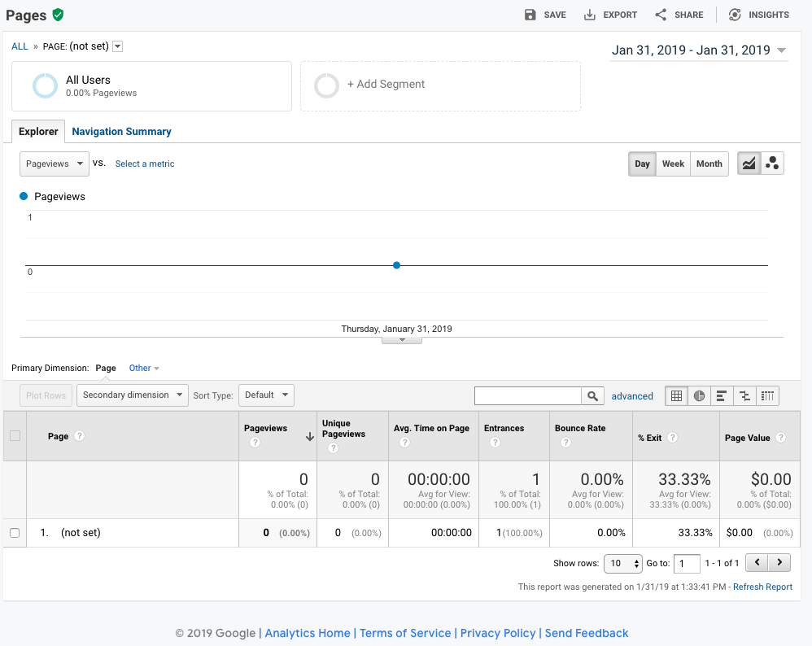Screen dimensions: 812x646
Task: Click the advanced filter link
Action: pos(632,395)
